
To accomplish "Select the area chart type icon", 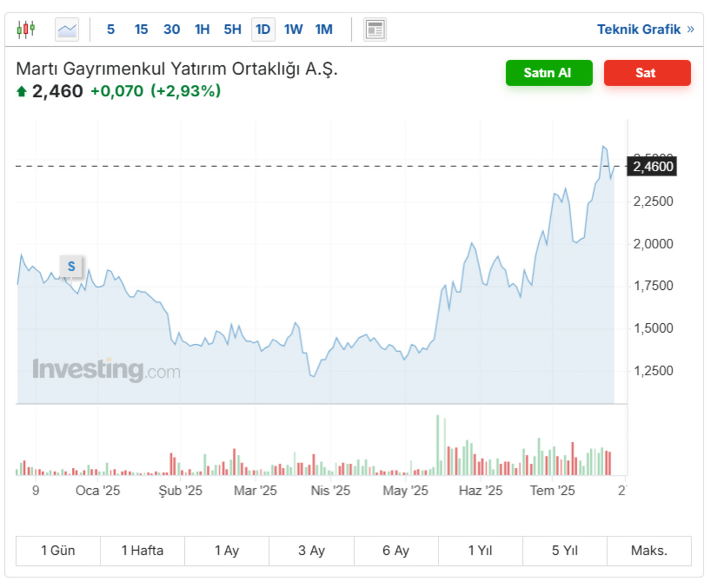I will [x=67, y=29].
